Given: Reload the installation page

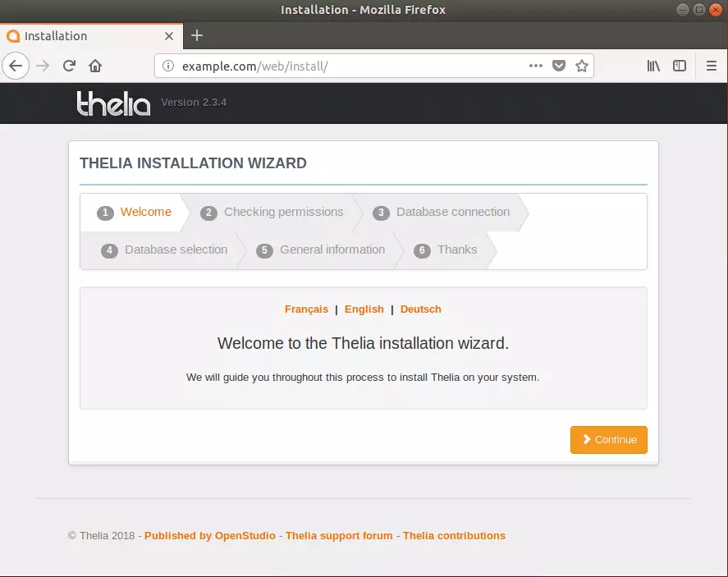Looking at the screenshot, I should click(69, 66).
